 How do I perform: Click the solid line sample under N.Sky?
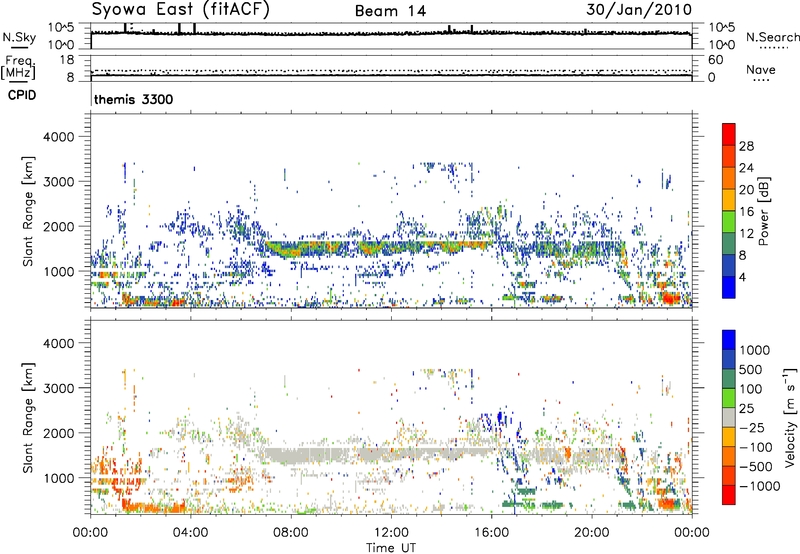pyautogui.click(x=19, y=47)
